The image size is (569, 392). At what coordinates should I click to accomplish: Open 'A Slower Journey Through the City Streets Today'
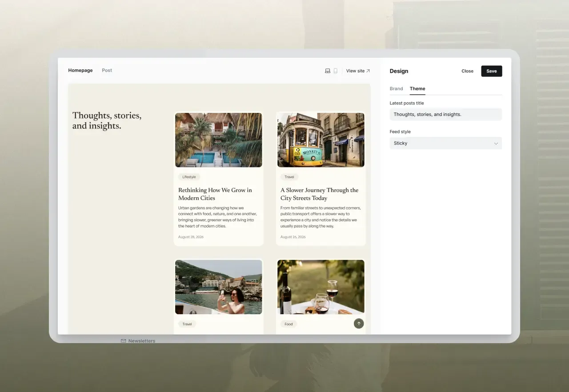click(319, 194)
